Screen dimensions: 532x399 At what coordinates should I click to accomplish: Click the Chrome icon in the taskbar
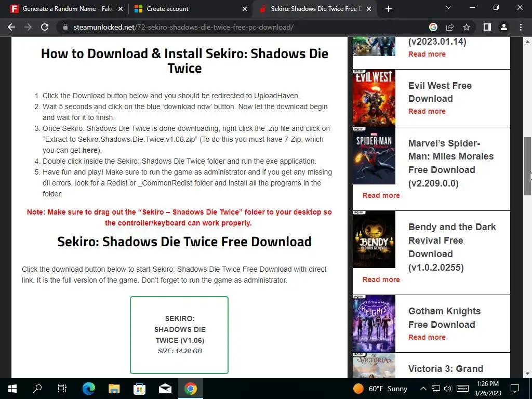click(190, 389)
